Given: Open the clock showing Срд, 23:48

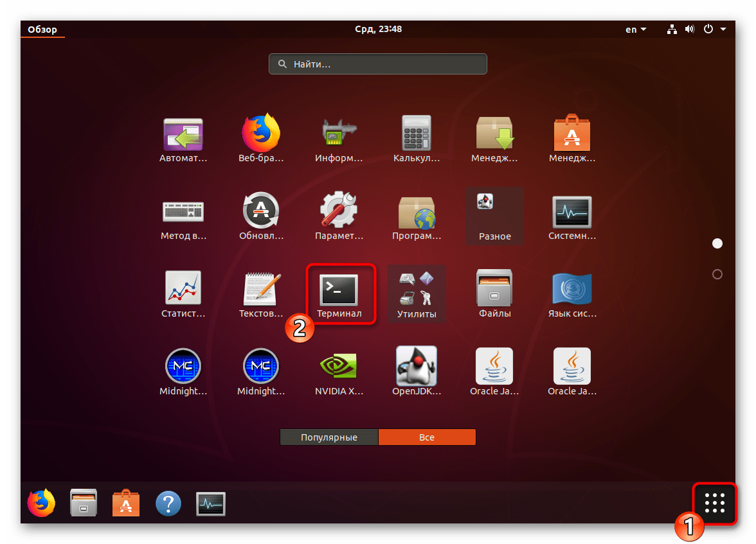Looking at the screenshot, I should 377,30.
